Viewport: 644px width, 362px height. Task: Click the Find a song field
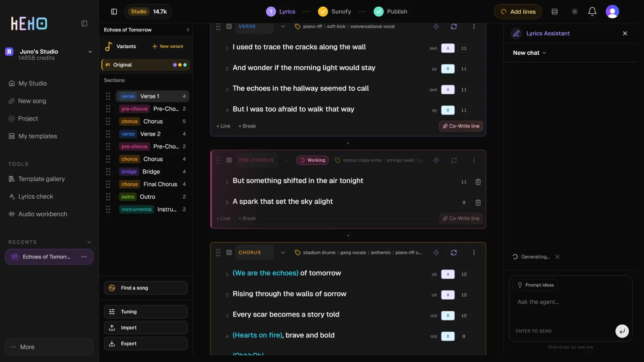click(x=146, y=288)
